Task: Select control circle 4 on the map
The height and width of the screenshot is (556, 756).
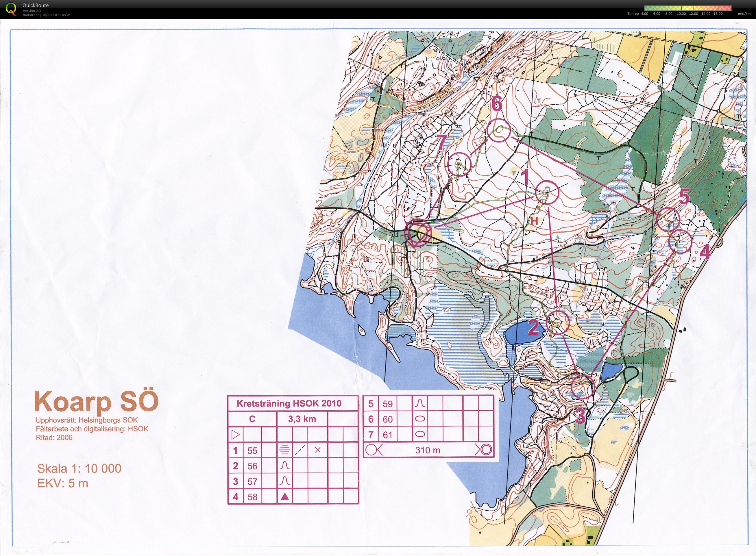Action: tap(680, 241)
